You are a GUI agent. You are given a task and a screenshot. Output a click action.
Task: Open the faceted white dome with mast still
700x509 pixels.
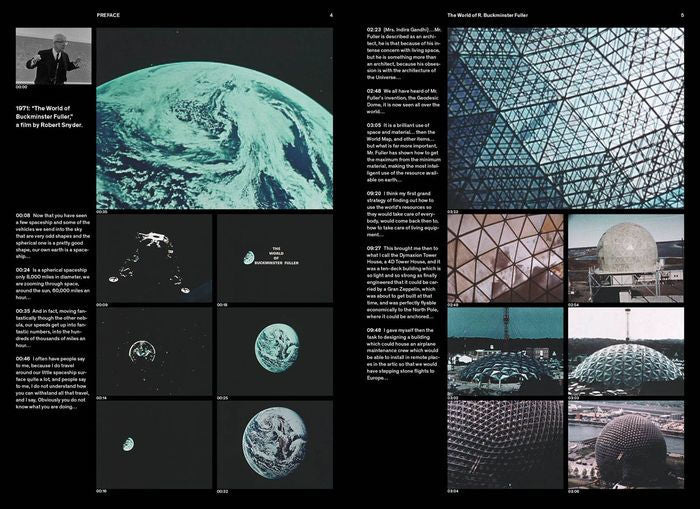click(x=626, y=351)
